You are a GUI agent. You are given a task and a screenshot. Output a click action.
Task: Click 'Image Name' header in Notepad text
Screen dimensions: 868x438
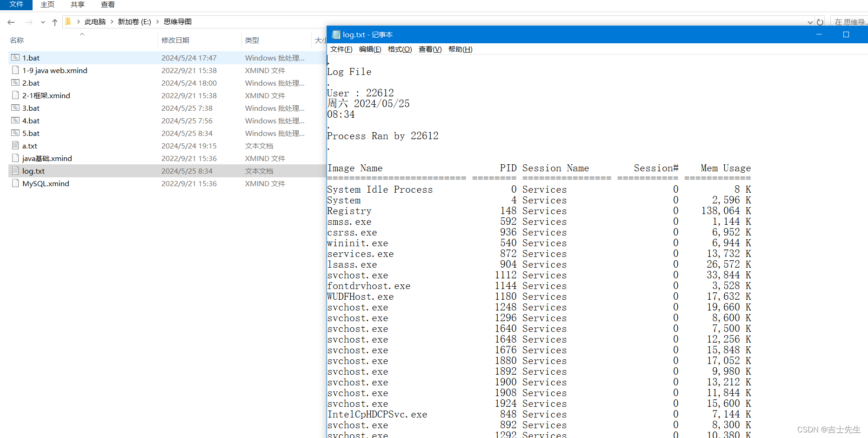(355, 168)
